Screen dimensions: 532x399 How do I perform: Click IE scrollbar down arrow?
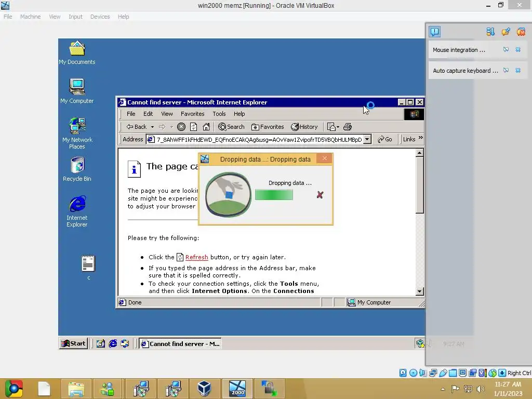420,291
